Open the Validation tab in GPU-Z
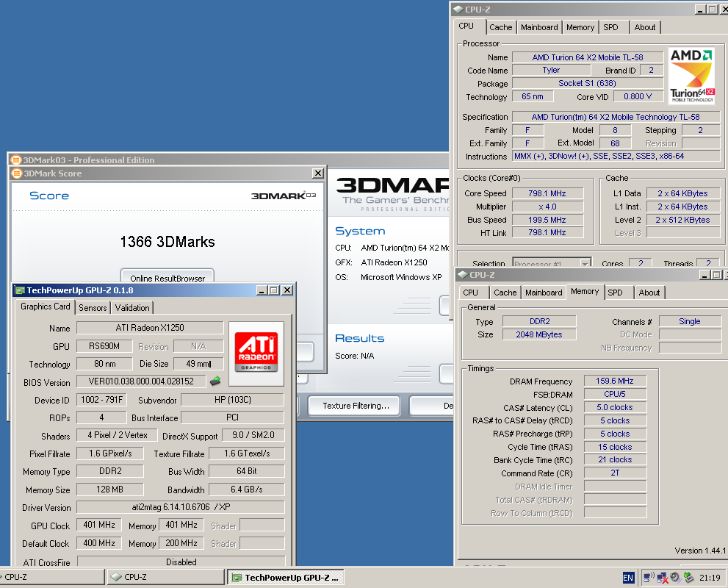Viewport: 728px width, 588px height. click(132, 307)
